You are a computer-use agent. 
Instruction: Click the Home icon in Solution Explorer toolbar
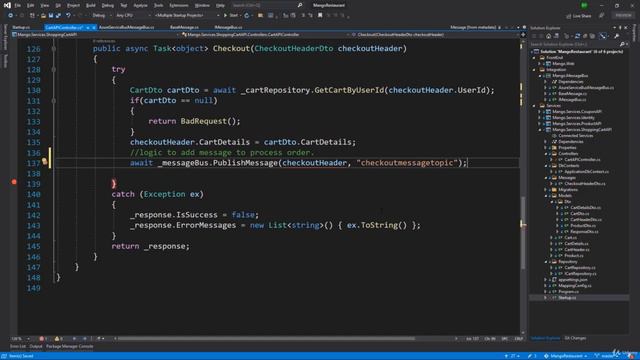pyautogui.click(x=548, y=36)
